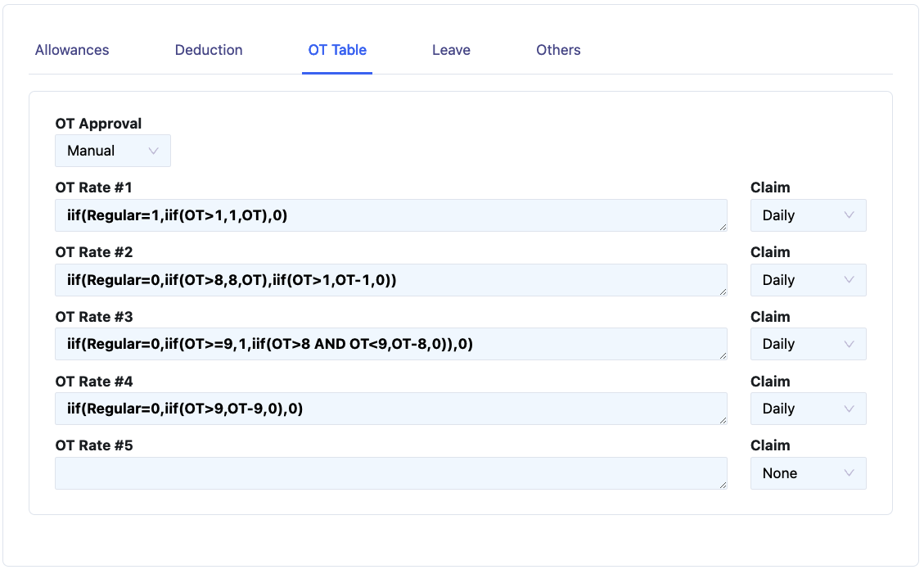Go to the Leave tab

point(451,50)
